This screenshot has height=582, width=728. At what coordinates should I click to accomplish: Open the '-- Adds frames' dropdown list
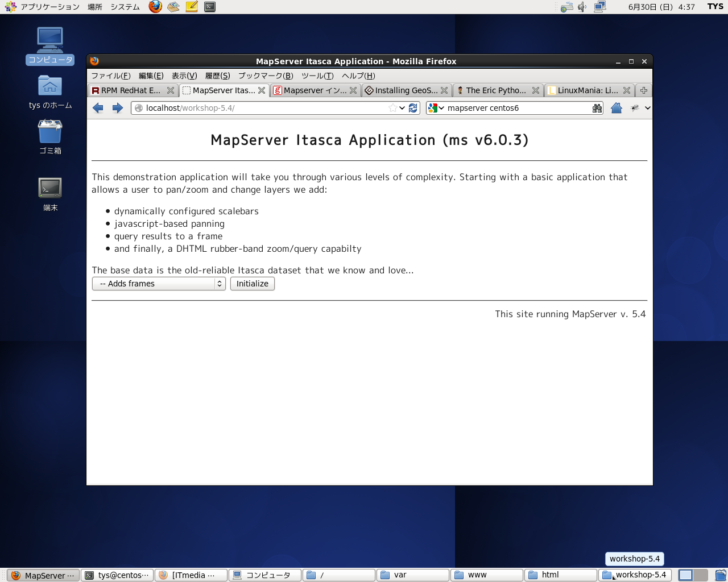tap(159, 284)
